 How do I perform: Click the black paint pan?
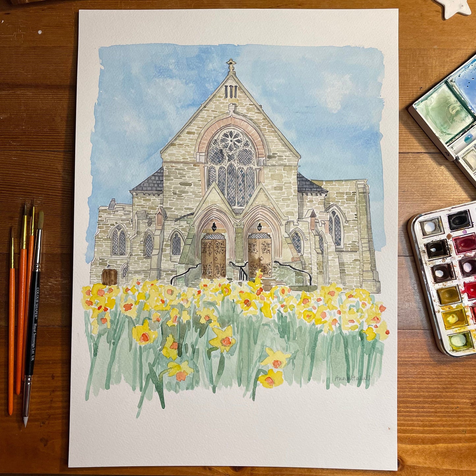(x=460, y=220)
